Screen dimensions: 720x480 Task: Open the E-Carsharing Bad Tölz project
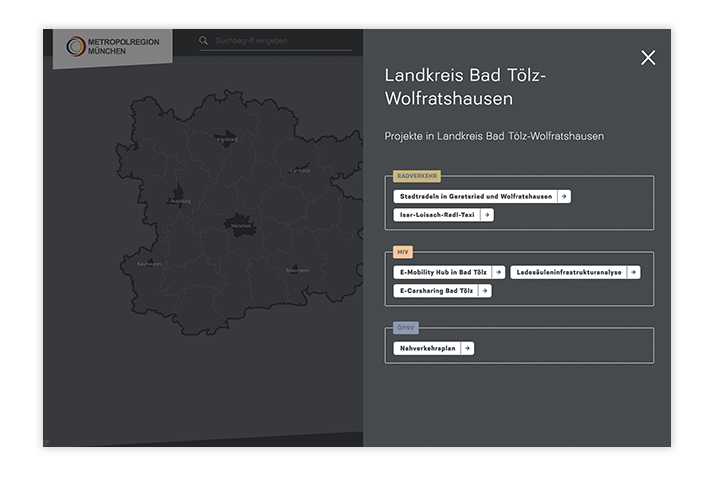(x=436, y=291)
